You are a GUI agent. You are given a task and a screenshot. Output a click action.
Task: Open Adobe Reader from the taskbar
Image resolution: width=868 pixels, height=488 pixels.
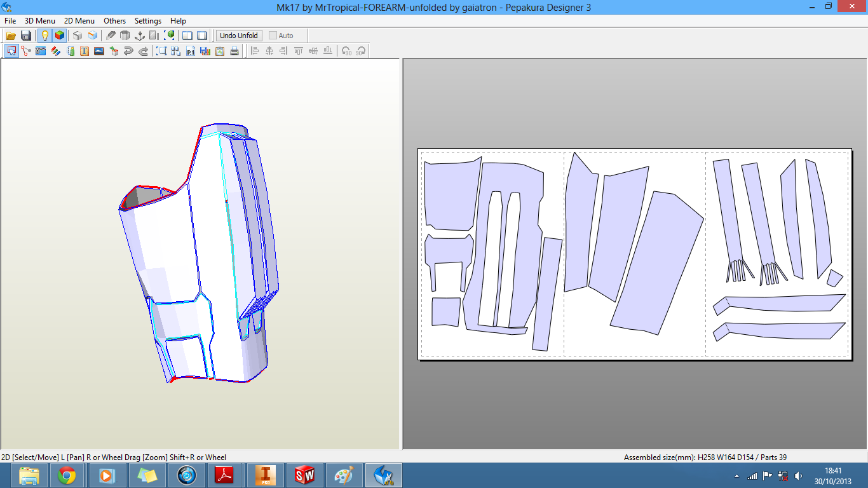224,475
